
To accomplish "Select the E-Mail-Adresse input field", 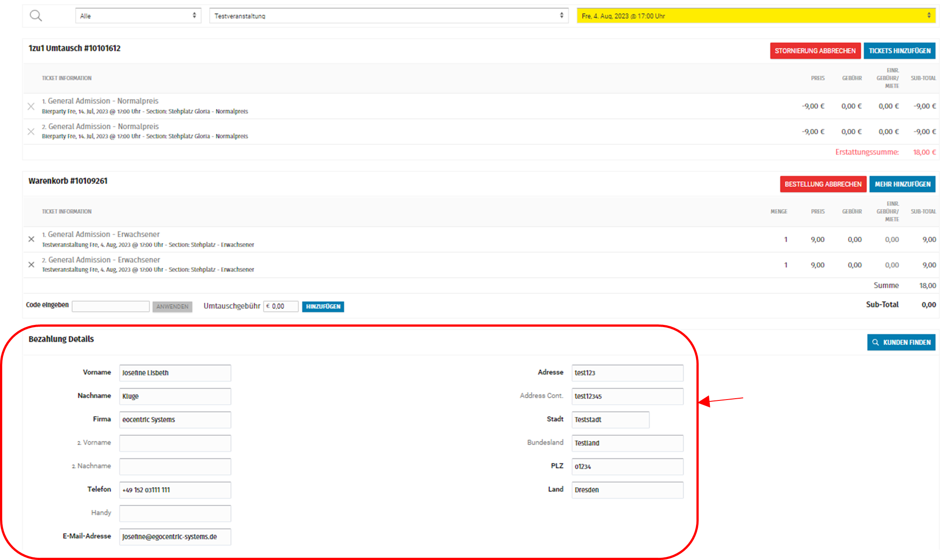I will (175, 536).
